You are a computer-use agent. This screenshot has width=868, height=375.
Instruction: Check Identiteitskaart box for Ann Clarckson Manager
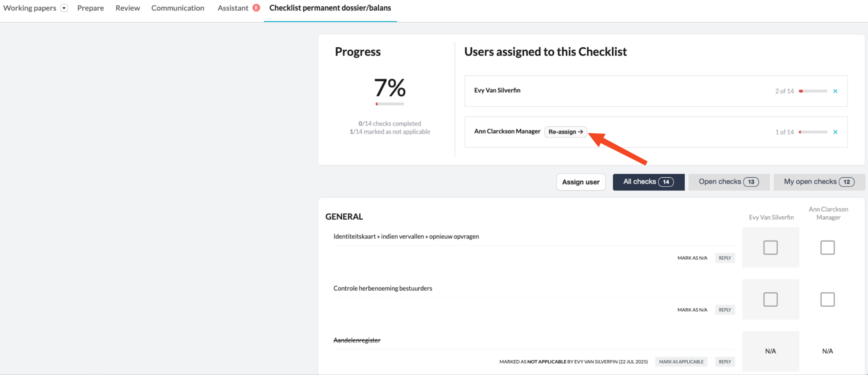click(x=827, y=247)
